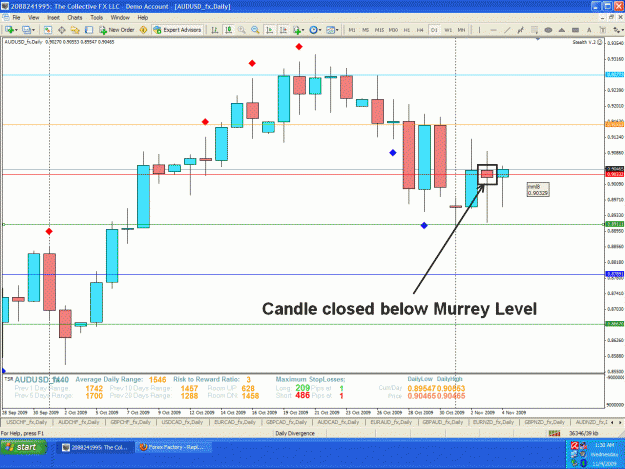Open Forex Factory taskbar window

172,447
